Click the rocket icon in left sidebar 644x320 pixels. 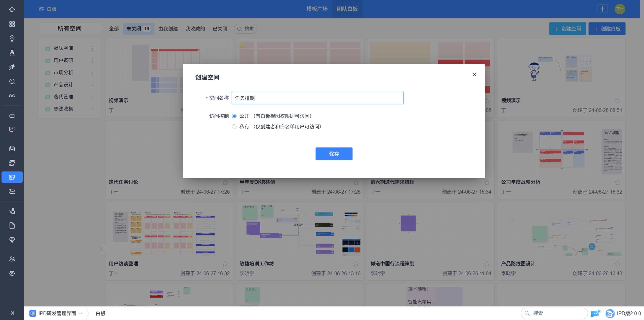click(x=12, y=53)
